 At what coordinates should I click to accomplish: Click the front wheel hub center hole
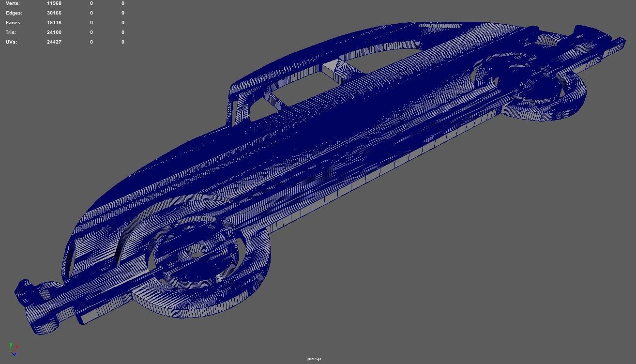pos(196,251)
